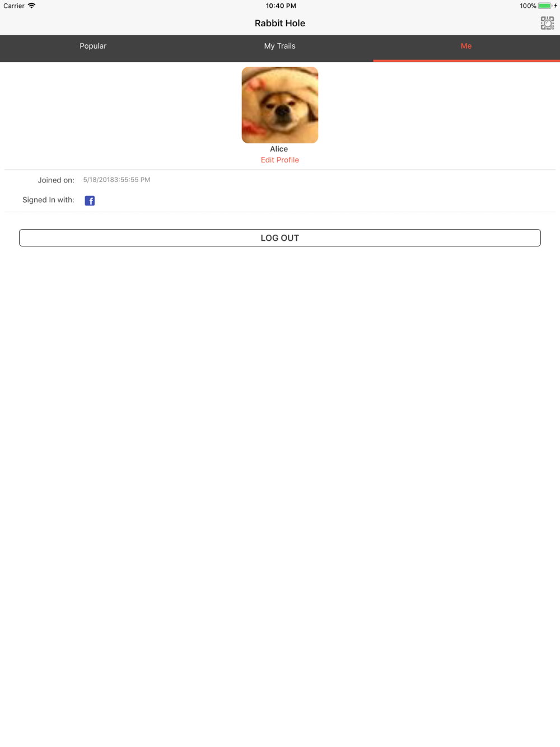Tap the battery icon in status bar

coord(545,6)
